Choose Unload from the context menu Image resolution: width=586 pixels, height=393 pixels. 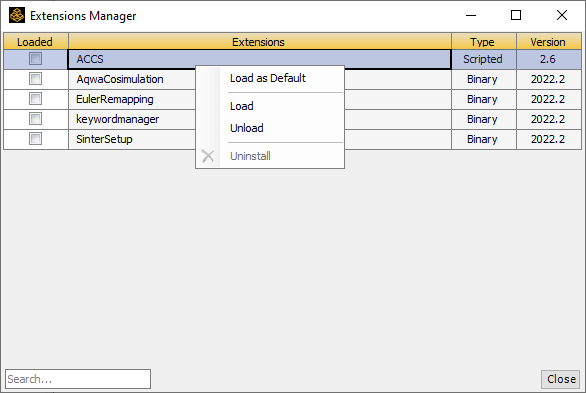270,128
